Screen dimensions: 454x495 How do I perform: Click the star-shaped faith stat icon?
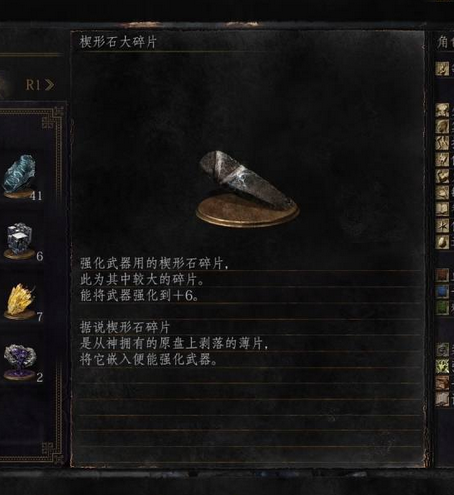442,226
